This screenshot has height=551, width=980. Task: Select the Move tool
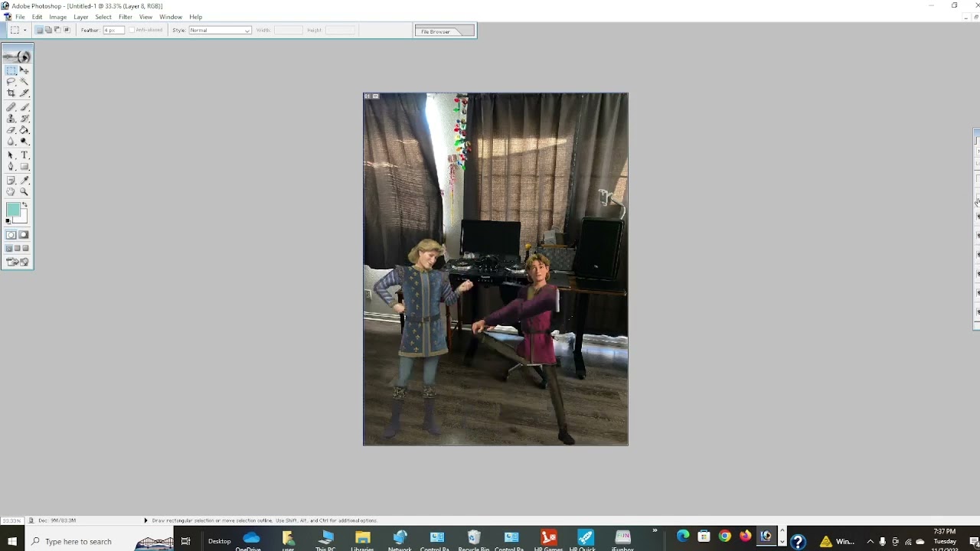click(x=24, y=70)
